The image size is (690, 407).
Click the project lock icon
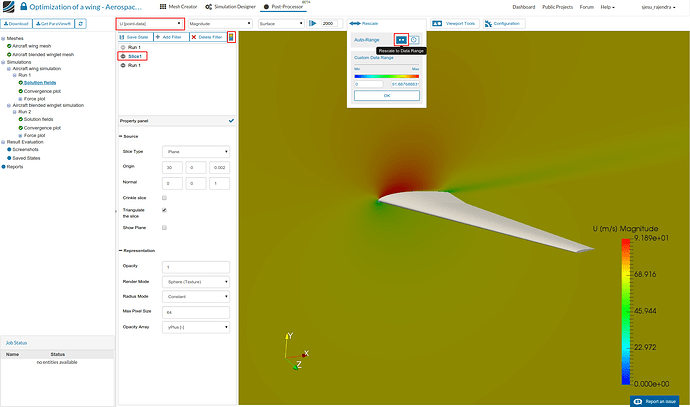[24, 6]
